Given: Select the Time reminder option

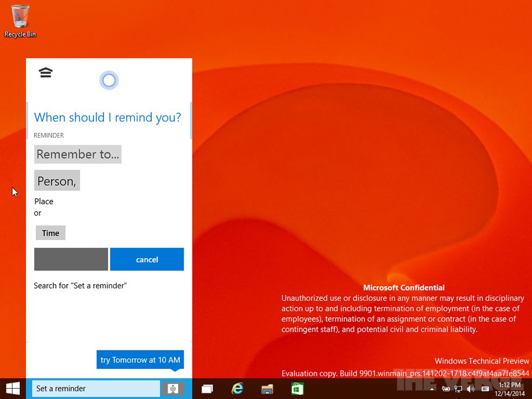Looking at the screenshot, I should tap(51, 233).
